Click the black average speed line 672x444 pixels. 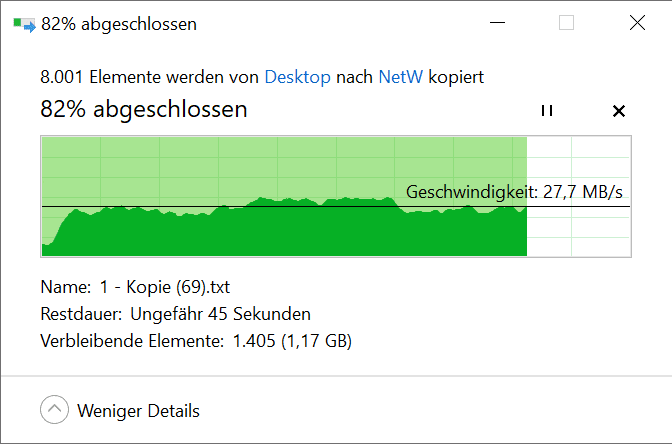point(336,207)
